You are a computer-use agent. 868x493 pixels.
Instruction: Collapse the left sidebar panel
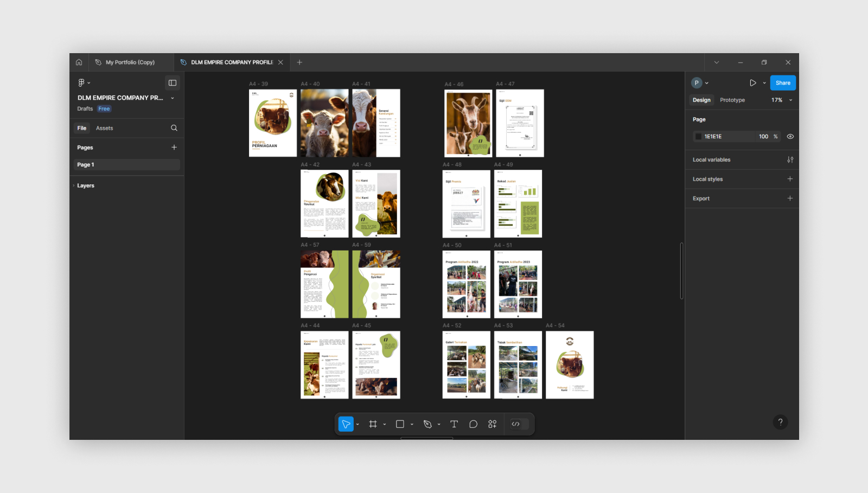click(x=173, y=83)
